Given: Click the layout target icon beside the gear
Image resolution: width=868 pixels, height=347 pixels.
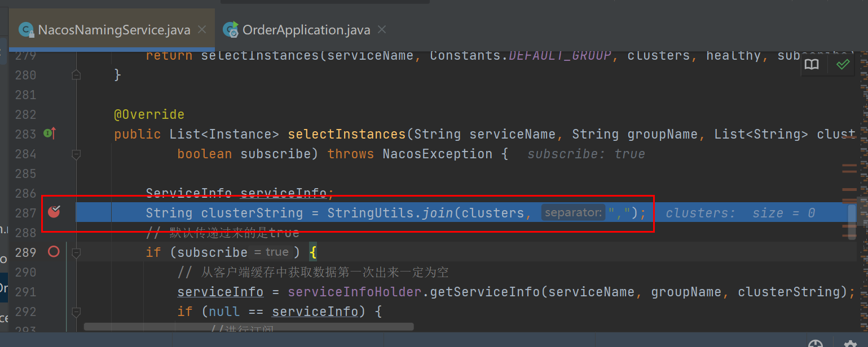Looking at the screenshot, I should pos(816,343).
